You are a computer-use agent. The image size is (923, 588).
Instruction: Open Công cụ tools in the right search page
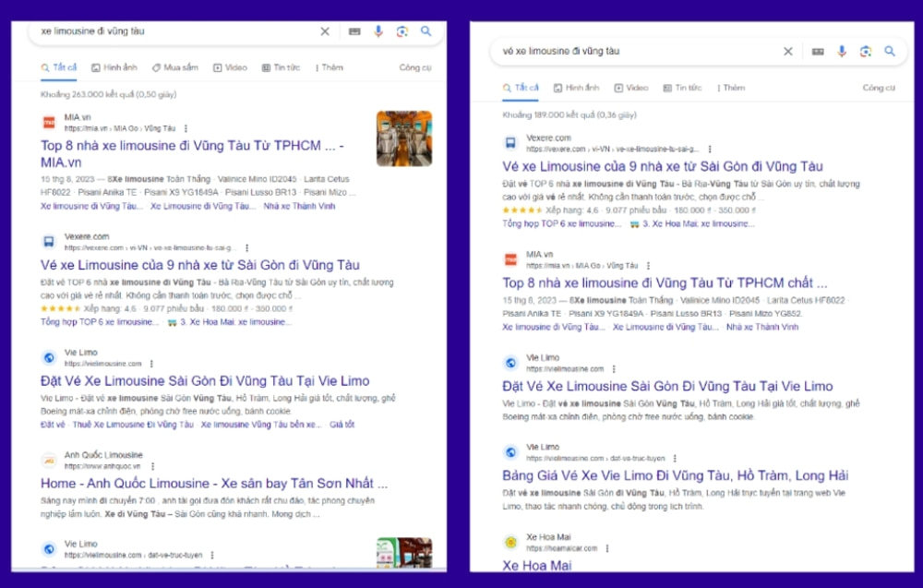point(879,88)
